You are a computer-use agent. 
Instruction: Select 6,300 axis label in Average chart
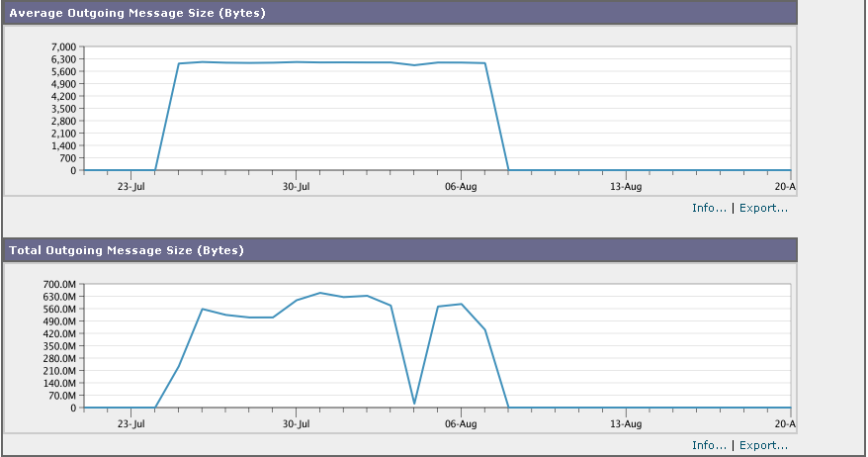pyautogui.click(x=63, y=59)
